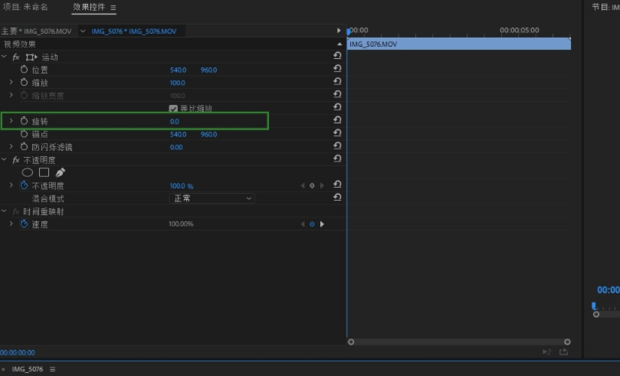
Task: Reset the 缩放 scale parameter
Action: tap(337, 81)
